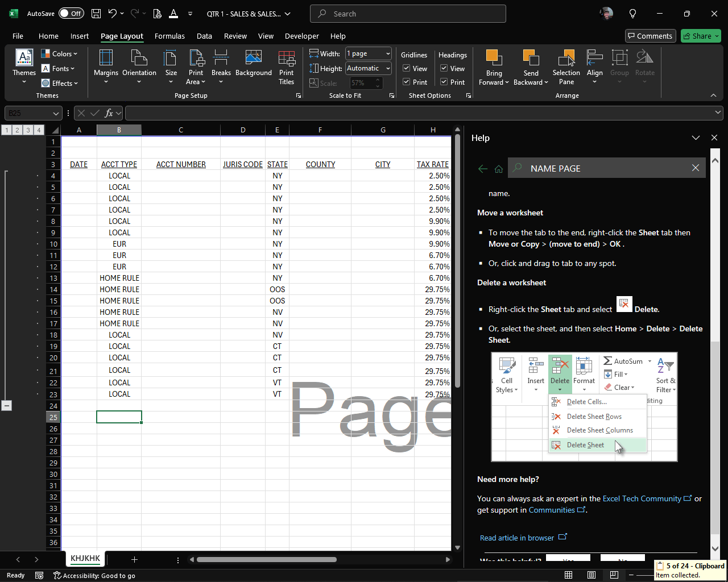Screen dimensions: 728x582
Task: Collapse the row outline group
Action: click(x=6, y=406)
